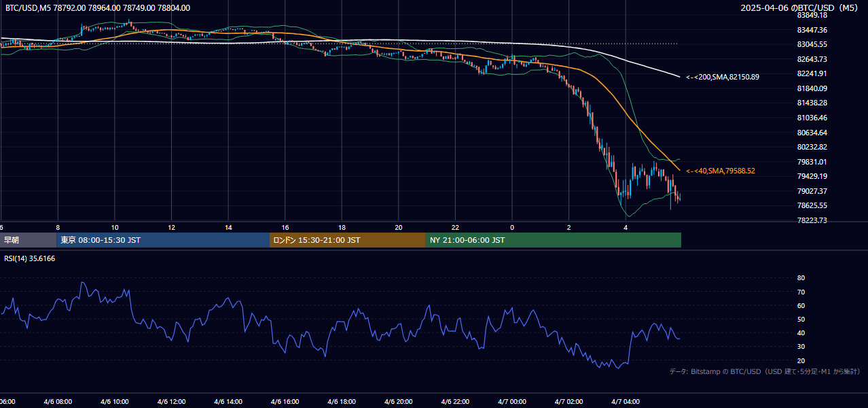The width and height of the screenshot is (868, 408).
Task: Click price axis label 82241.91
Action: (x=812, y=73)
